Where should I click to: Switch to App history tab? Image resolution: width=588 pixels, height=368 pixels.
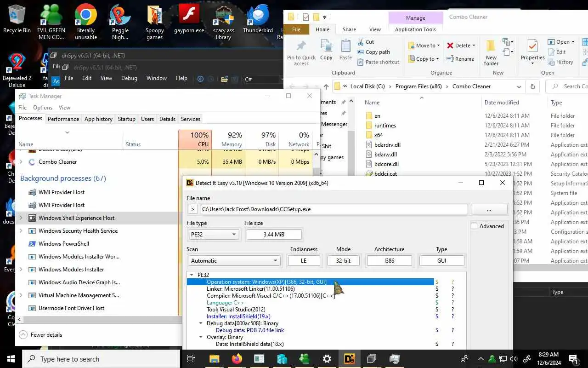click(98, 119)
